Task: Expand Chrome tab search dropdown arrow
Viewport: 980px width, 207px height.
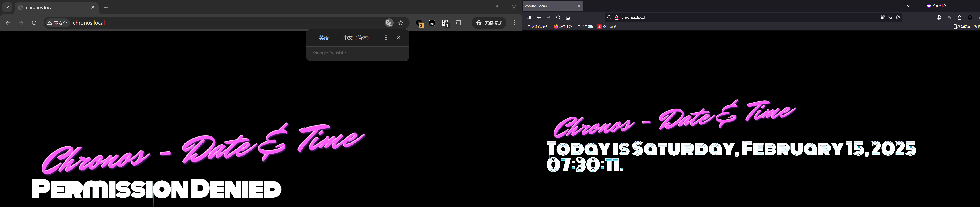Action: click(x=7, y=7)
